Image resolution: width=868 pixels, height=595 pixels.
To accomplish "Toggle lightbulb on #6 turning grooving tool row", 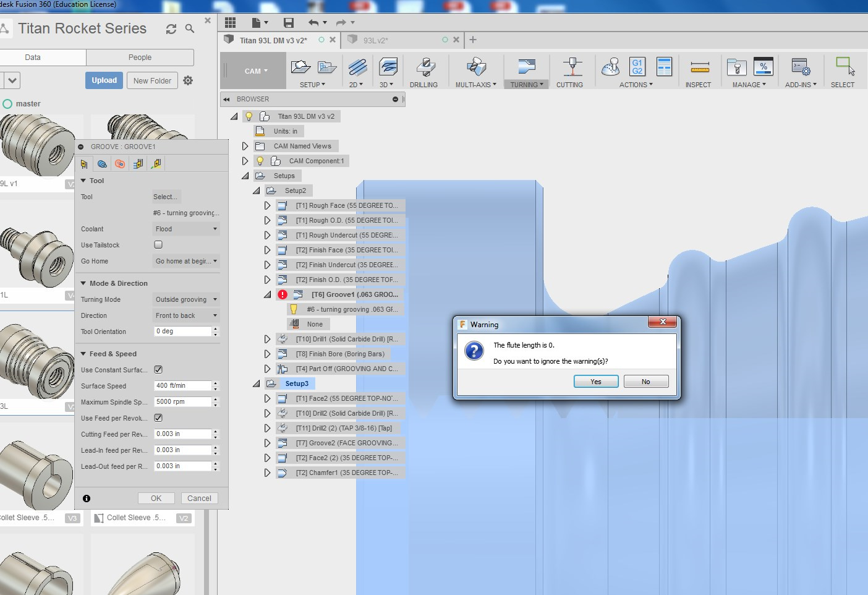I will [294, 309].
